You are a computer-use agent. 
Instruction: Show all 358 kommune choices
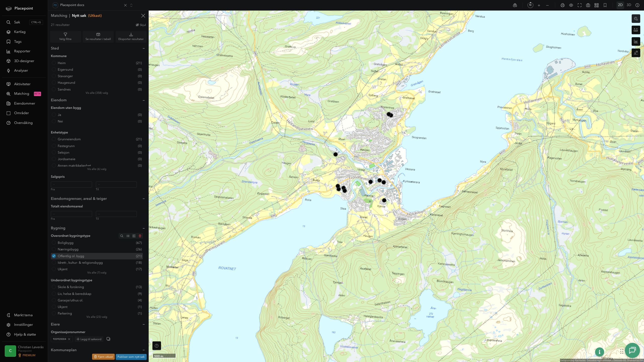(97, 93)
